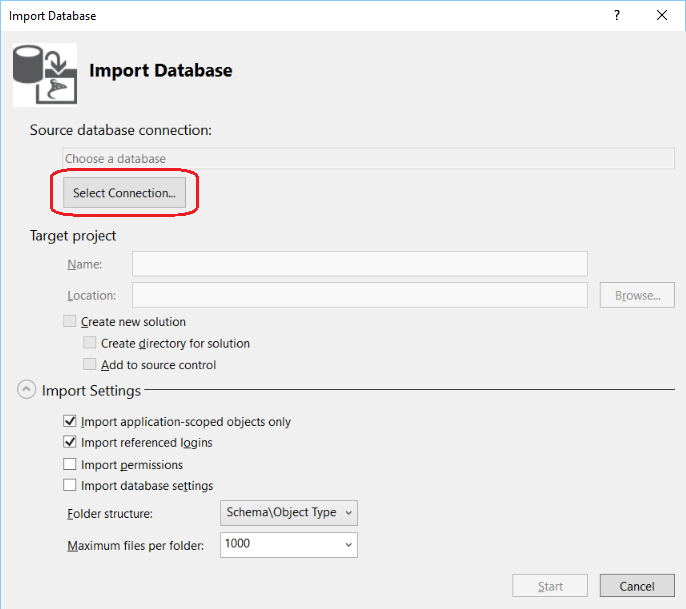Click the Import Database header icon
The width and height of the screenshot is (686, 609).
44,73
